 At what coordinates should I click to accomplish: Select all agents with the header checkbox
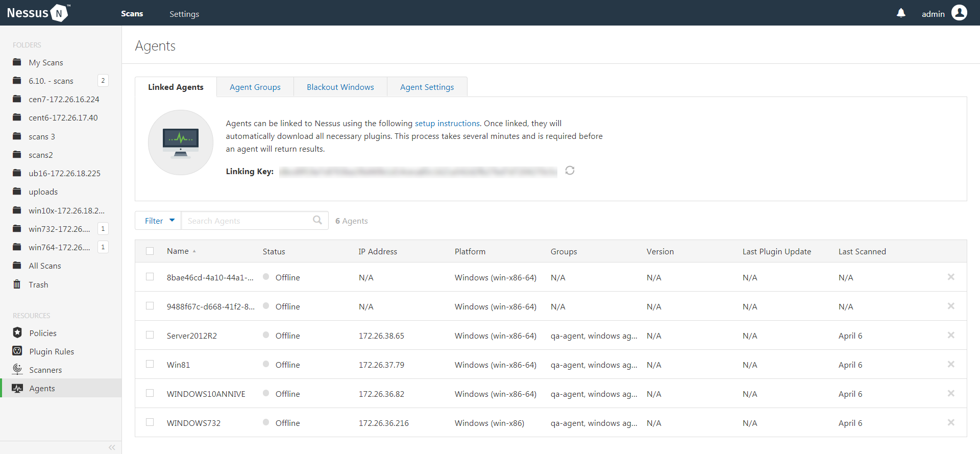[150, 251]
